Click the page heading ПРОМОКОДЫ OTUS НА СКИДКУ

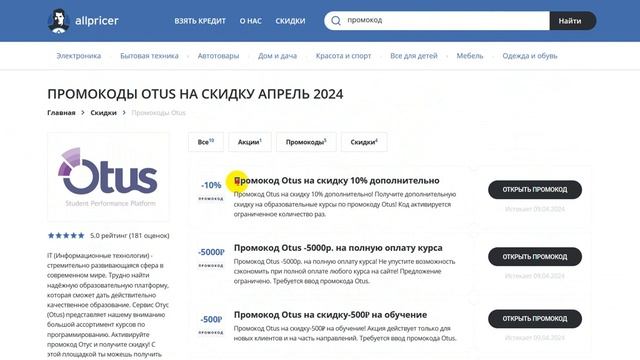pyautogui.click(x=195, y=94)
